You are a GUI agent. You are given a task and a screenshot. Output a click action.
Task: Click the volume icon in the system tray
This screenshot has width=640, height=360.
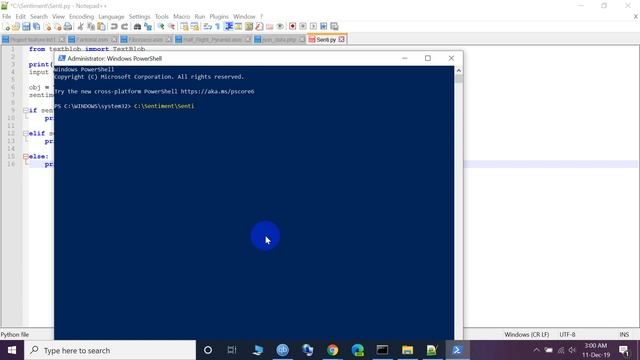coord(572,350)
